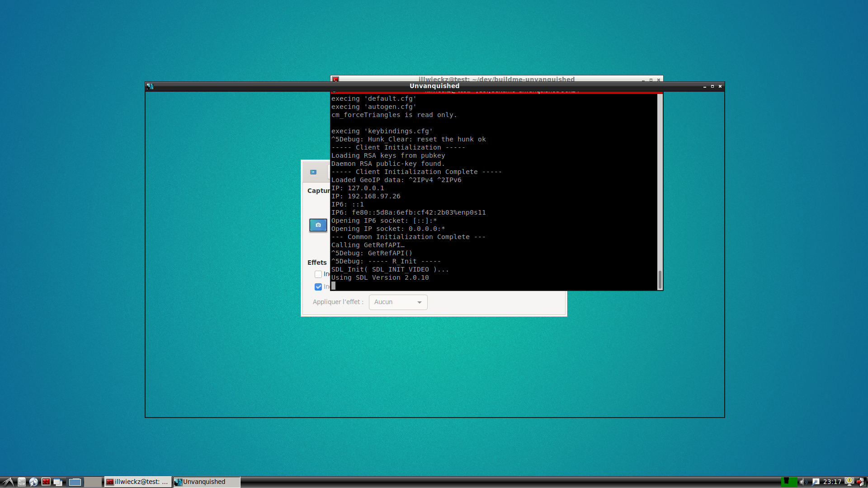
Task: Open the Lubuntu start menu icon
Action: [x=8, y=482]
